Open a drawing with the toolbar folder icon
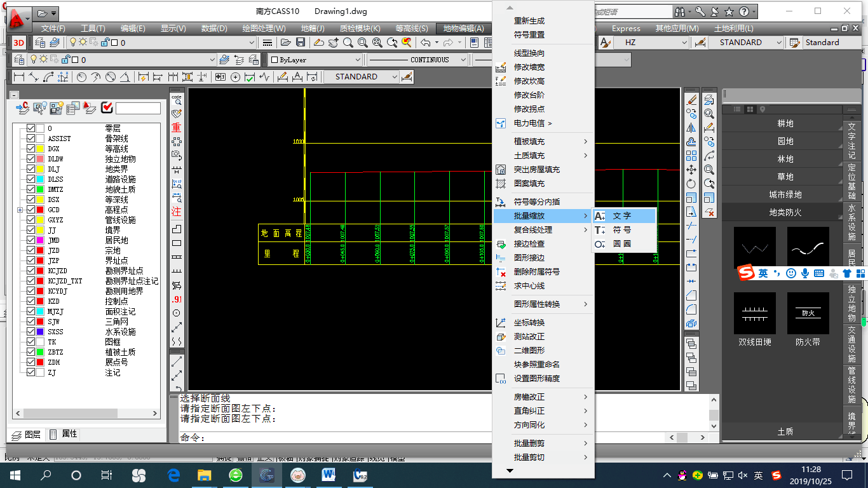The image size is (868, 488). point(286,43)
